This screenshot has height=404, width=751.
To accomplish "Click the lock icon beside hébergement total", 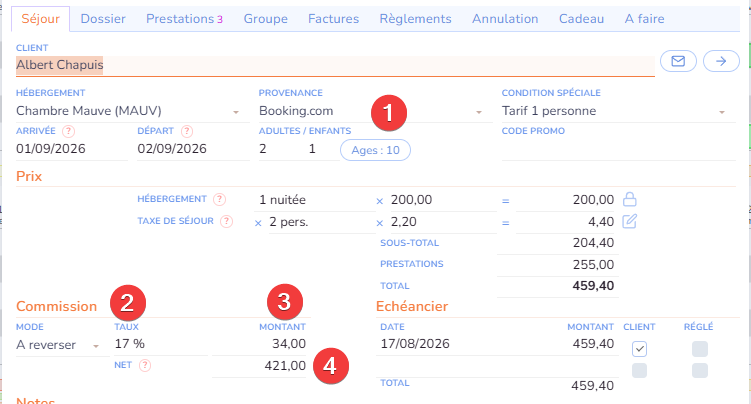I will [630, 199].
